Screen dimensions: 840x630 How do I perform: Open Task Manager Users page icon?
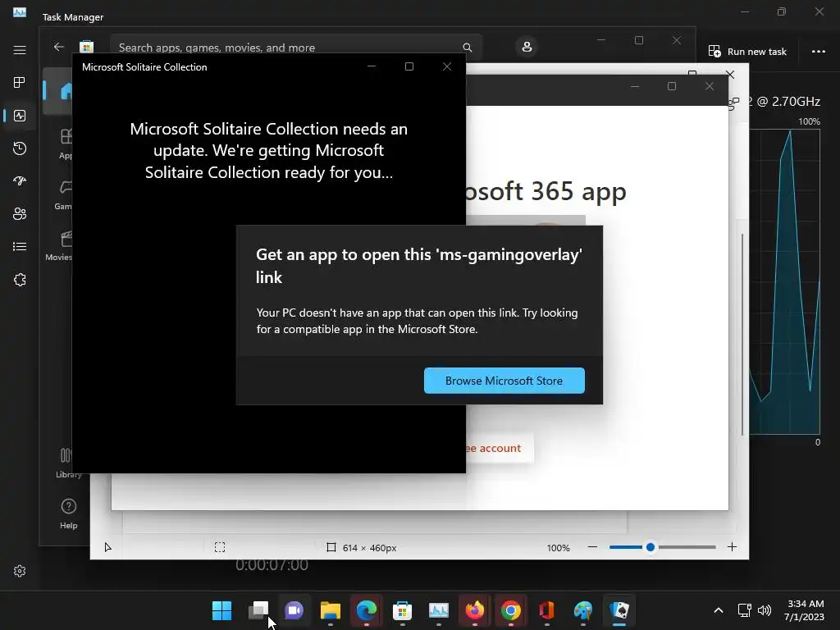point(20,214)
